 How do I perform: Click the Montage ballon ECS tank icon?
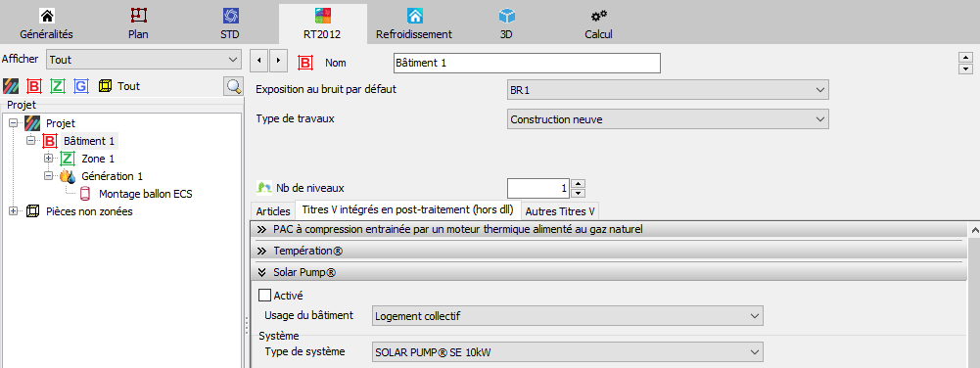pos(85,194)
